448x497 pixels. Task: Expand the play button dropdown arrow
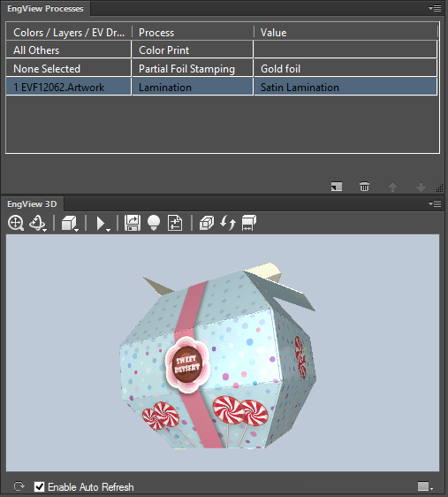109,230
